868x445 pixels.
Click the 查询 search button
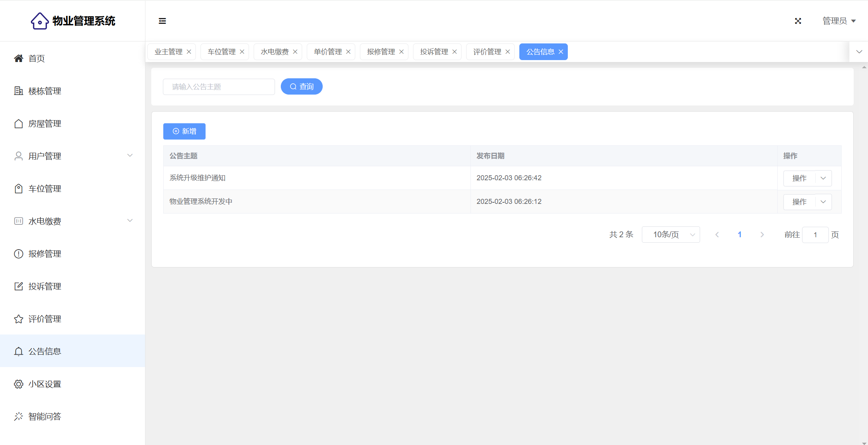pyautogui.click(x=301, y=86)
